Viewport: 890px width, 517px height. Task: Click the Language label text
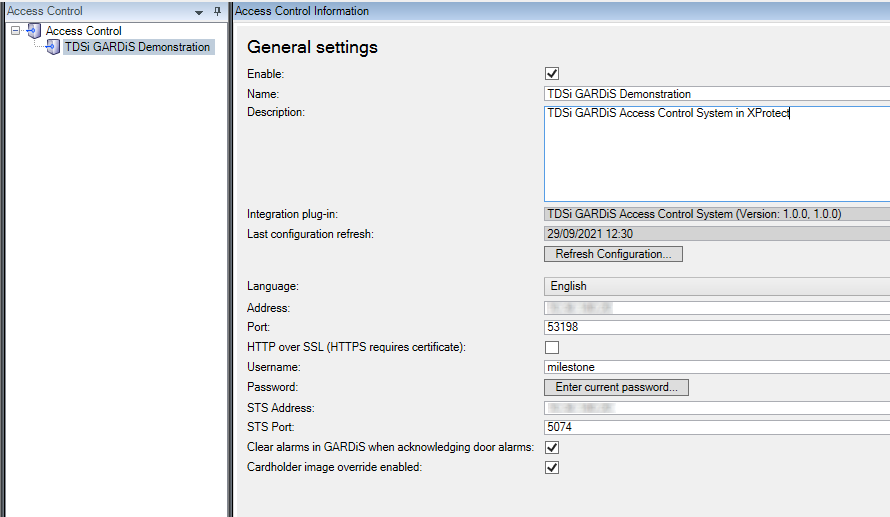pyautogui.click(x=272, y=286)
